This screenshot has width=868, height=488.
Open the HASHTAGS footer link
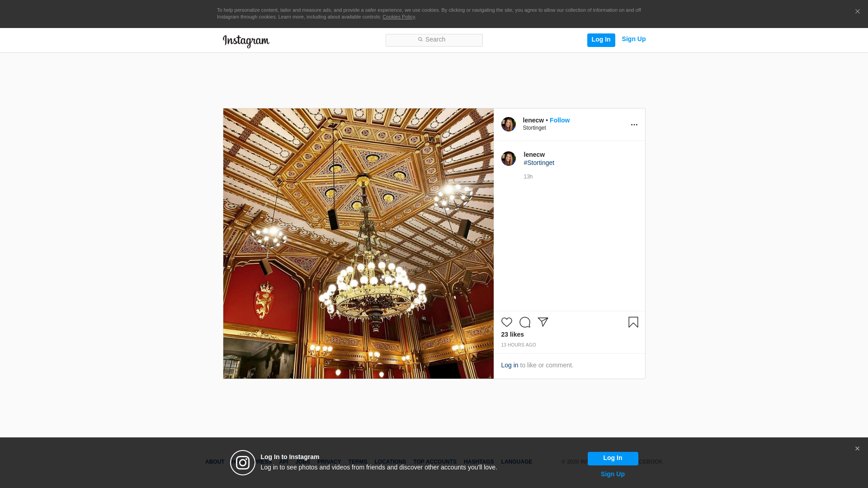click(x=479, y=462)
